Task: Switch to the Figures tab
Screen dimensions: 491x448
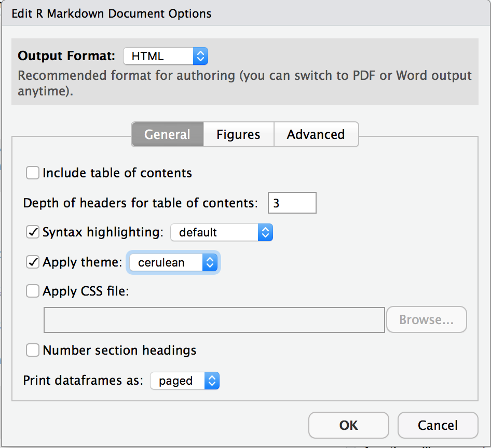Action: click(239, 134)
